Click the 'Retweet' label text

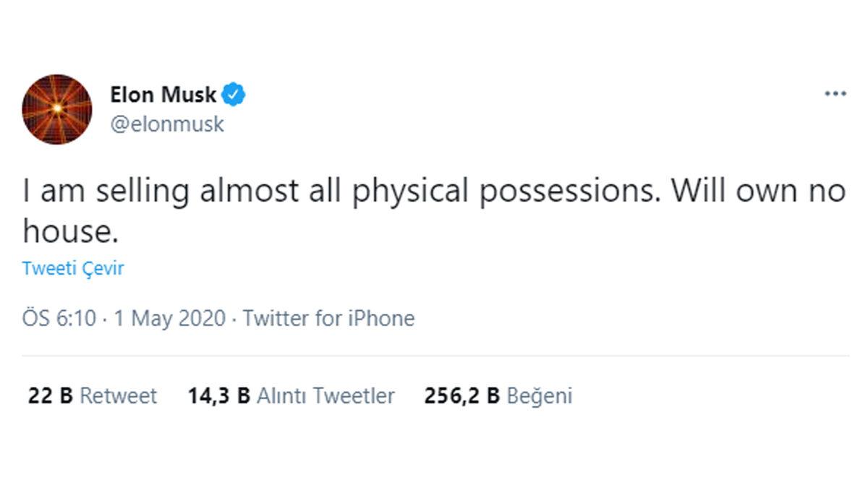point(119,395)
